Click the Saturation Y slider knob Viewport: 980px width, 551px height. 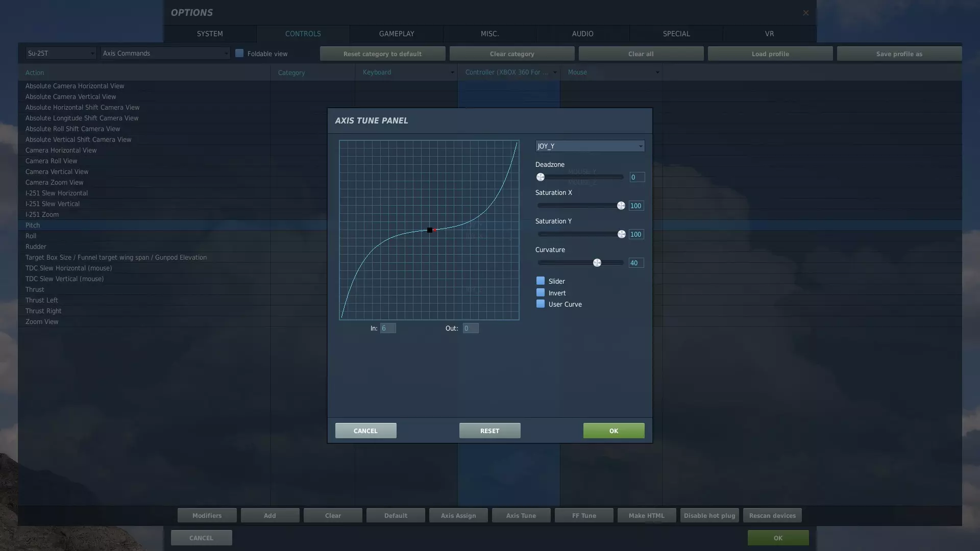click(621, 234)
